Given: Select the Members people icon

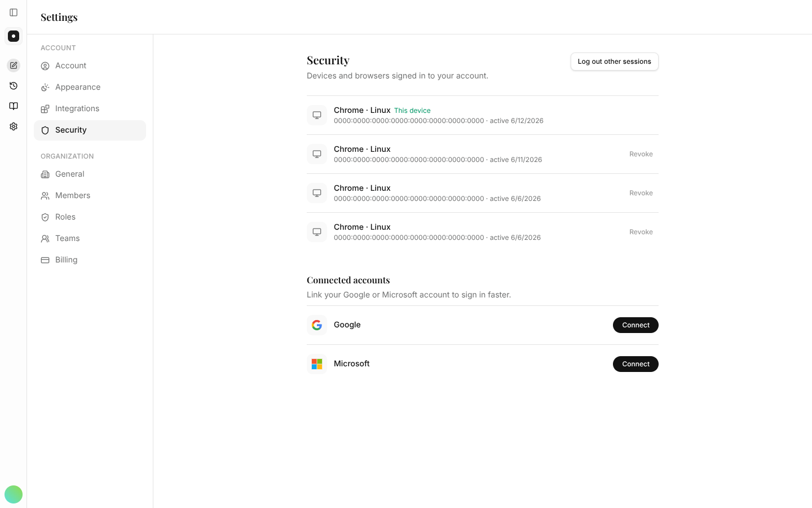Looking at the screenshot, I should coord(45,196).
